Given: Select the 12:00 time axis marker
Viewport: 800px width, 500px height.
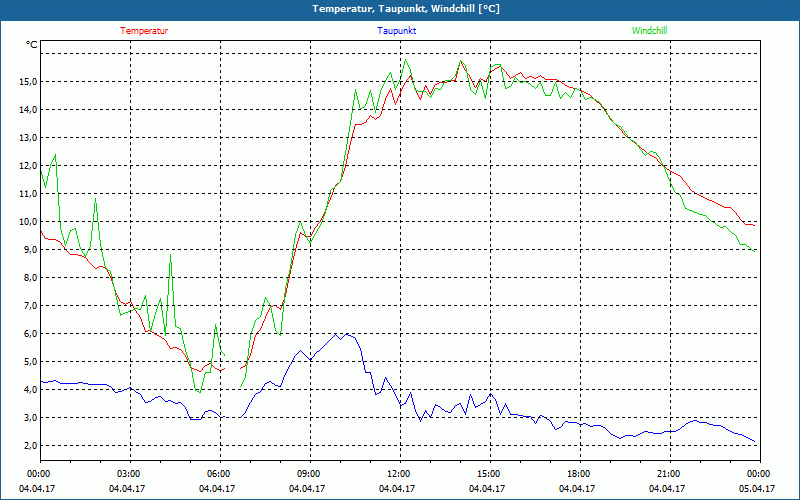Looking at the screenshot, I should point(398,474).
